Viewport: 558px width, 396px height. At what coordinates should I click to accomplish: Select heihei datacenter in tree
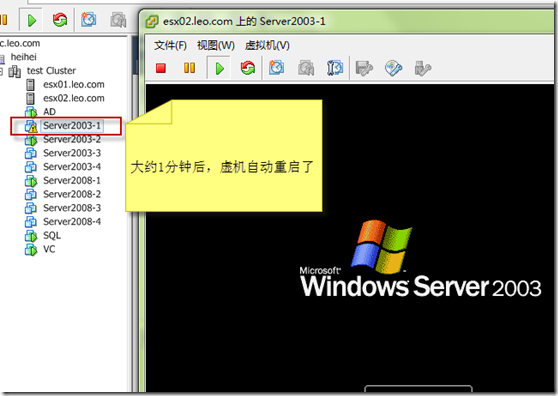coord(23,57)
